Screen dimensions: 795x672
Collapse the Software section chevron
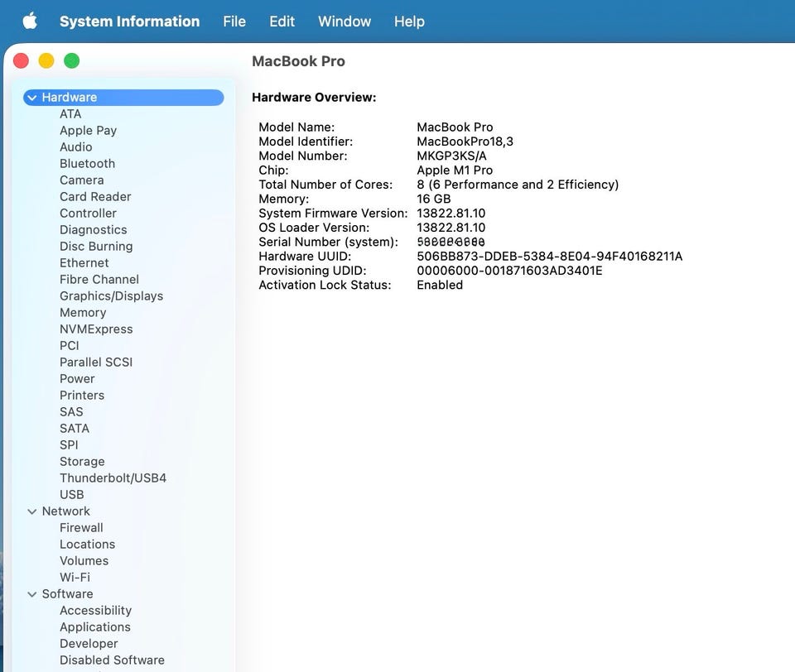pos(32,594)
